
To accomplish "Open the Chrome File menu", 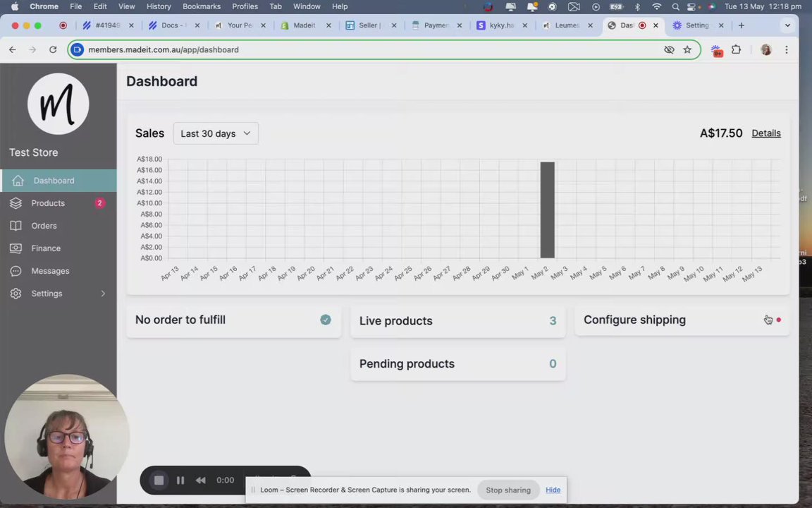I will click(x=75, y=7).
